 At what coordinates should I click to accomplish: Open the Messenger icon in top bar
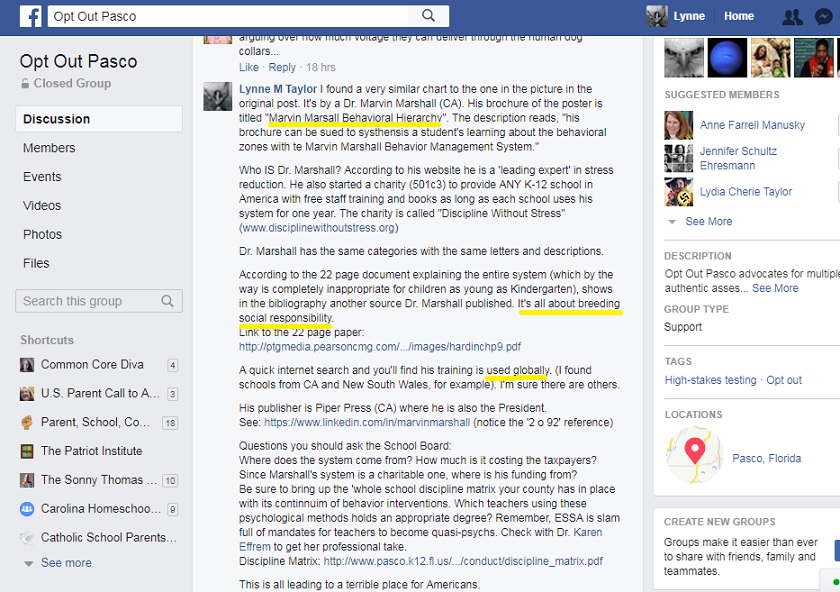click(x=823, y=17)
